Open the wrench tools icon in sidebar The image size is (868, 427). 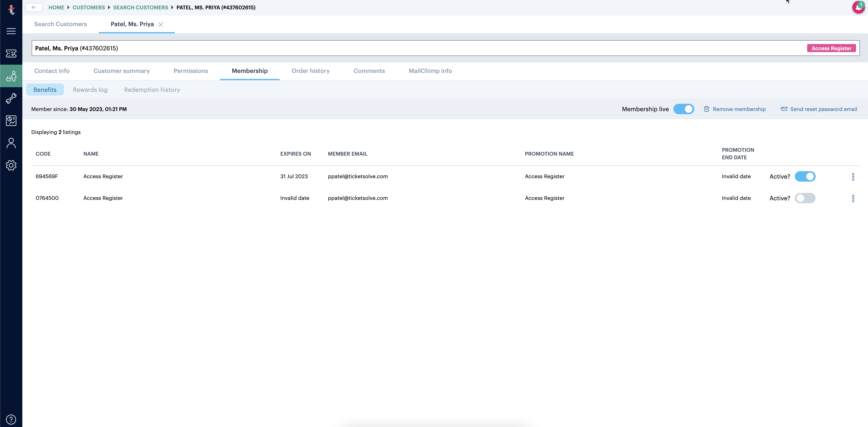pos(11,98)
